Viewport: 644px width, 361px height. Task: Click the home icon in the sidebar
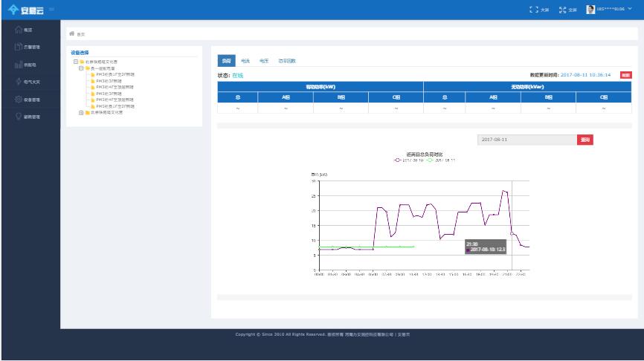pyautogui.click(x=18, y=30)
